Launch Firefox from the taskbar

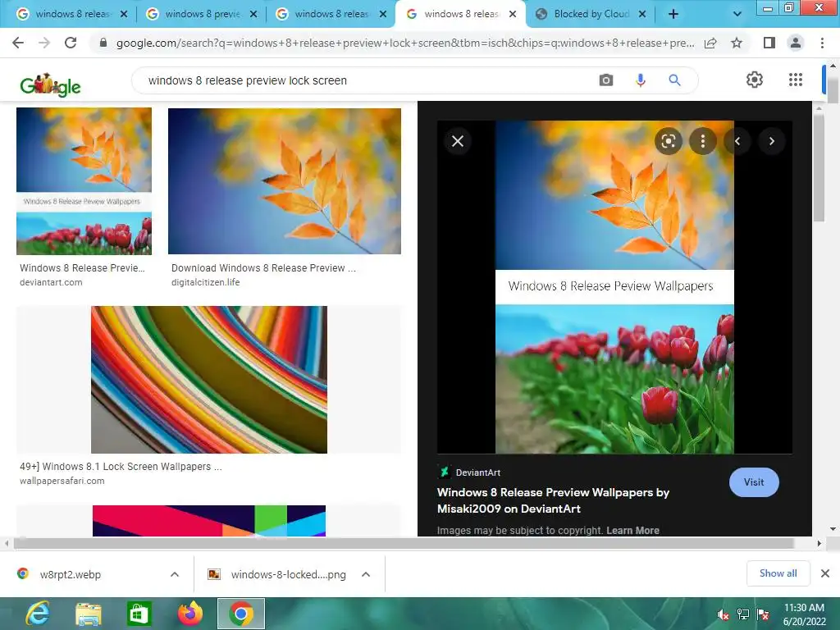tap(190, 614)
